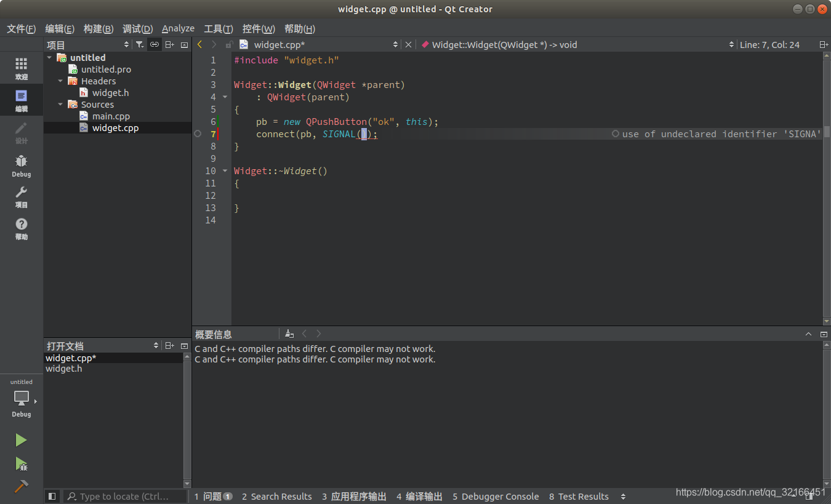Viewport: 831px width, 504px height.
Task: Open the Help (帮助) mode
Action: (x=22, y=228)
